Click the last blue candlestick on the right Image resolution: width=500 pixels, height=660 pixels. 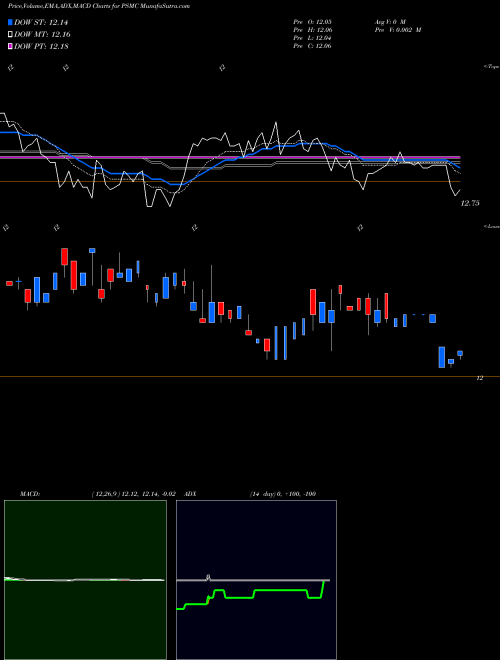pyautogui.click(x=460, y=354)
